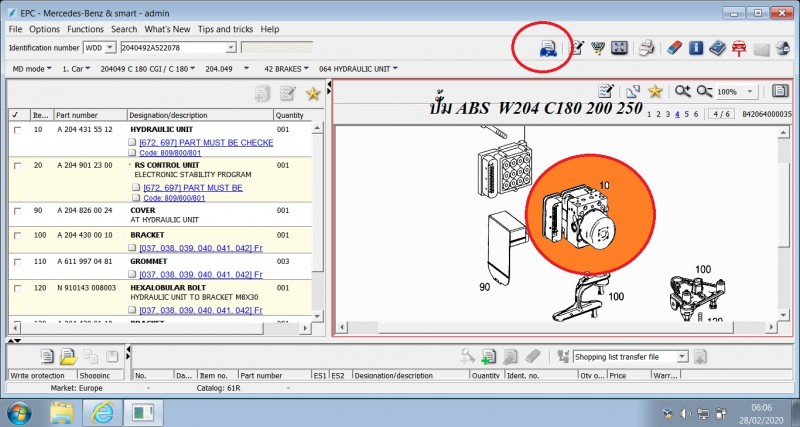Image resolution: width=800 pixels, height=427 pixels.
Task: Open Windows Start button
Action: pyautogui.click(x=19, y=413)
